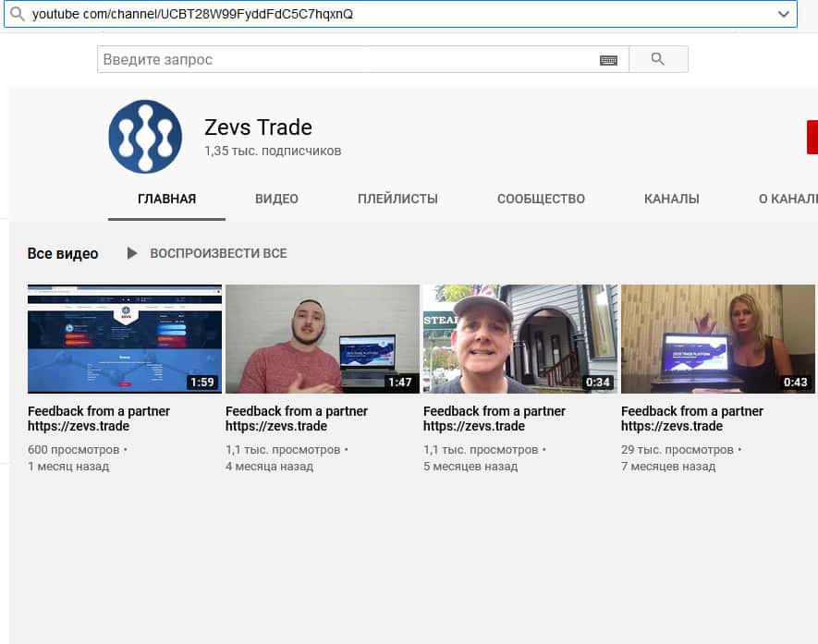Expand the address bar dropdown chevron
This screenshot has width=818, height=644.
click(783, 14)
